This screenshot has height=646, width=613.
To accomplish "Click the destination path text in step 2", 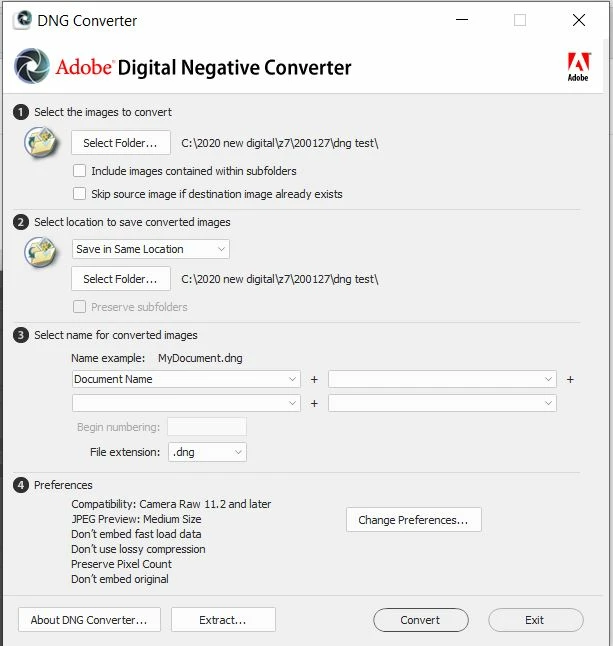I will click(280, 279).
